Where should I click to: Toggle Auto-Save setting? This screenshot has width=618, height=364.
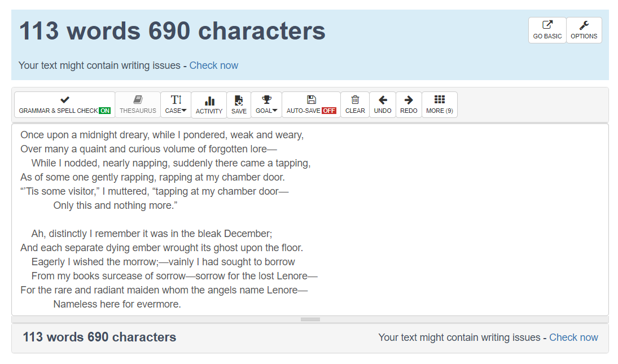(312, 105)
